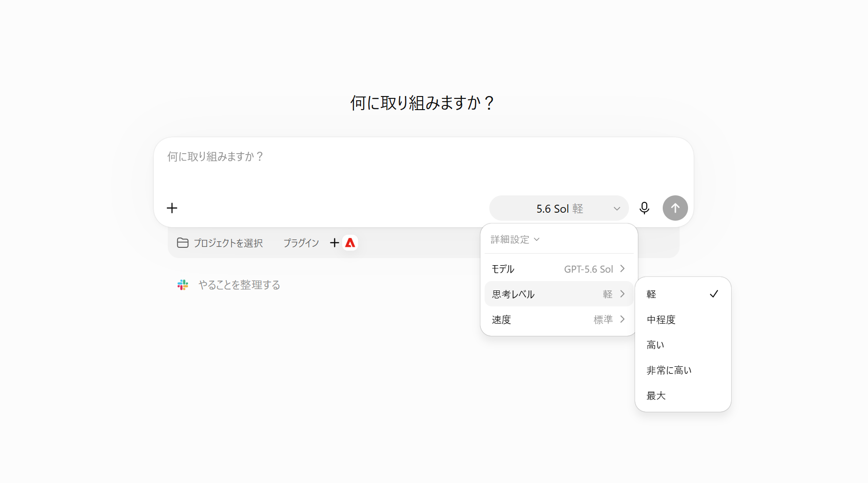Open the 思考レベル submenu row
The width and height of the screenshot is (868, 483).
[559, 294]
